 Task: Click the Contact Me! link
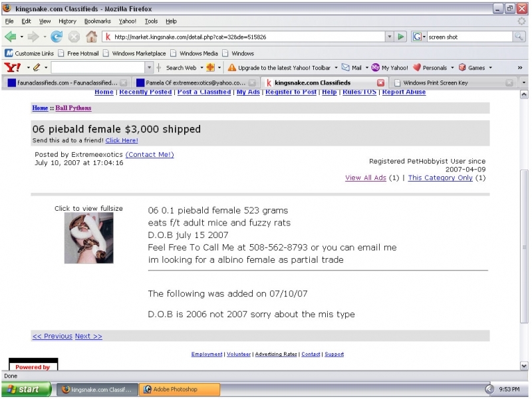pyautogui.click(x=150, y=154)
